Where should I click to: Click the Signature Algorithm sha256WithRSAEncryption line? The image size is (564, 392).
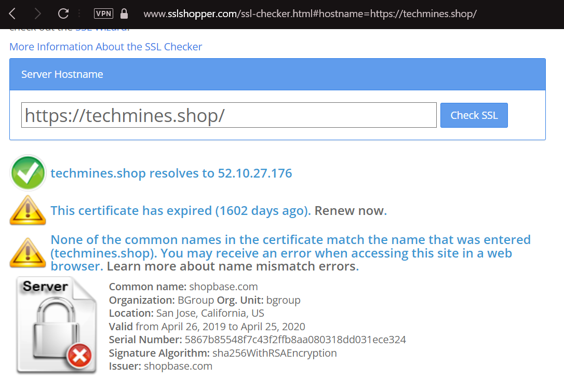[223, 353]
